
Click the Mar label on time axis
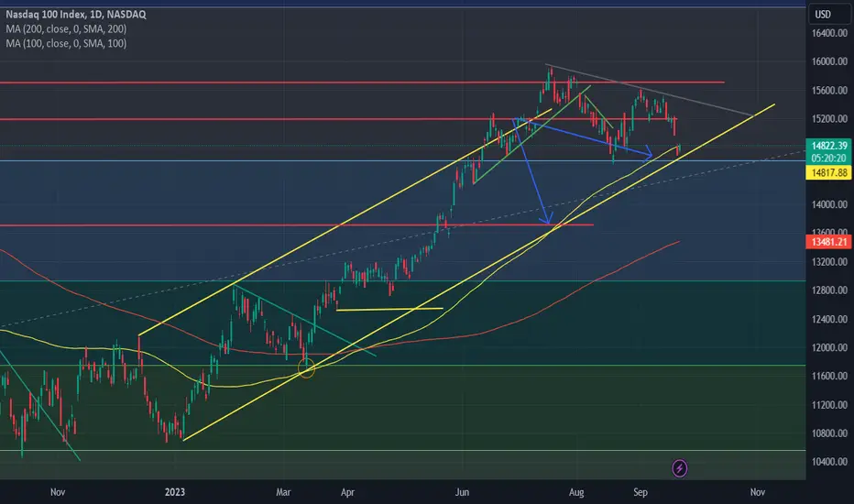click(x=283, y=492)
